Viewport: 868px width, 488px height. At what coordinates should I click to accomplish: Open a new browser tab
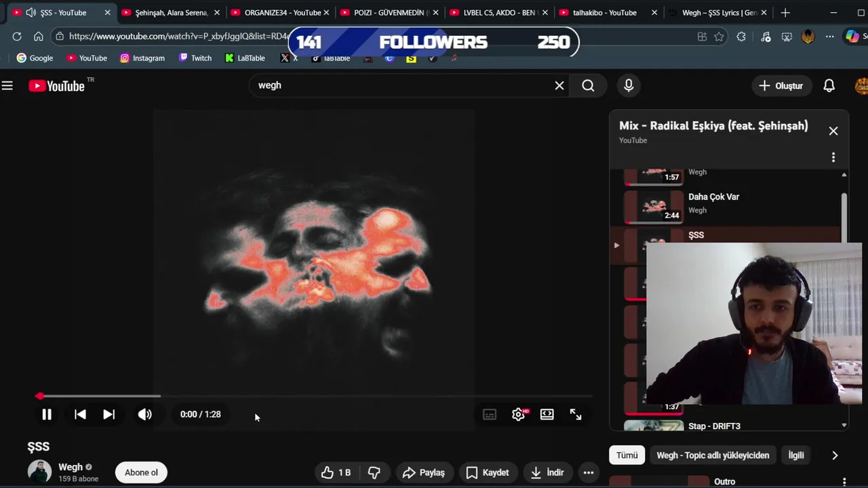coord(785,12)
